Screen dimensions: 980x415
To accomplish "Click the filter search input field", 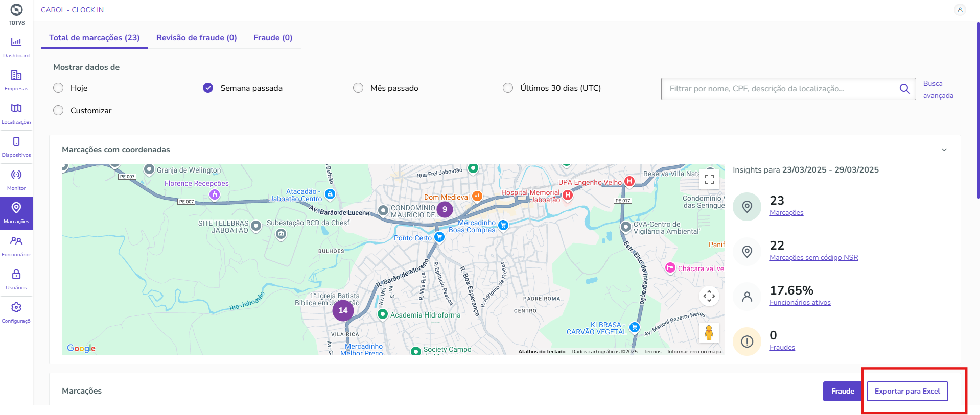I will point(782,89).
